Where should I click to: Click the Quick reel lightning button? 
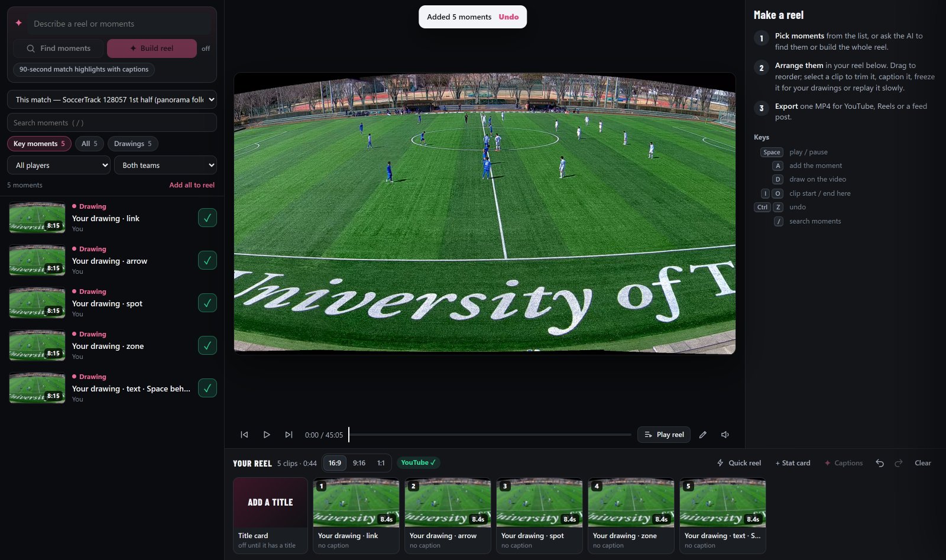739,463
